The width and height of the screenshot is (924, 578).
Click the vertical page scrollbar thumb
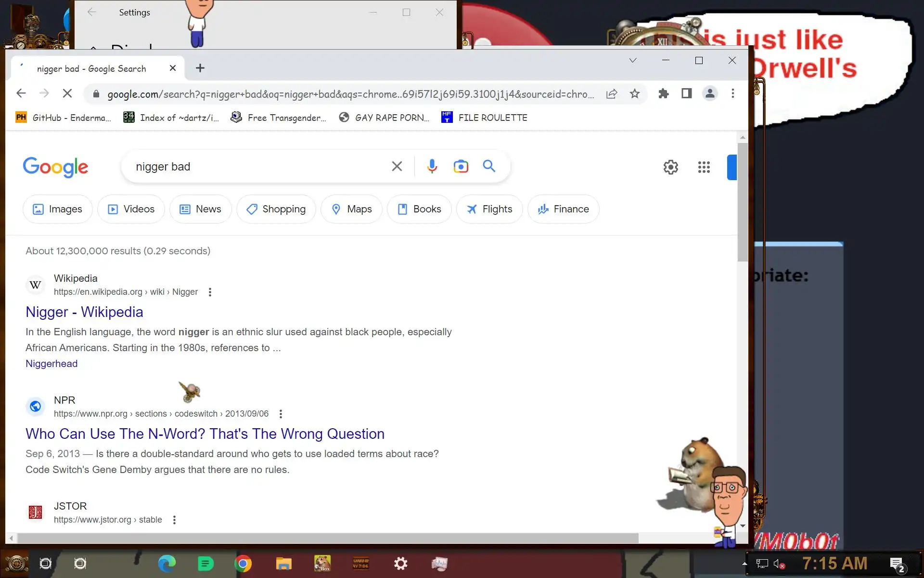[743, 202]
